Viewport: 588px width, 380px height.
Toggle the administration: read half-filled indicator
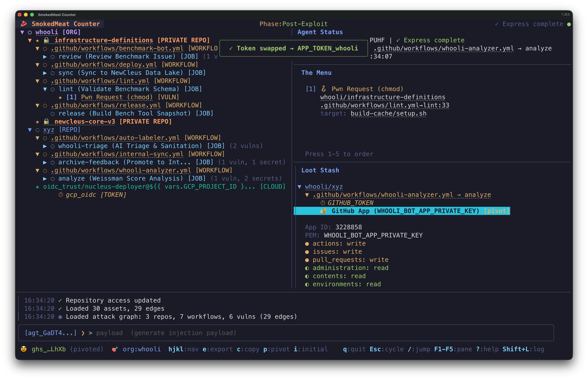307,268
